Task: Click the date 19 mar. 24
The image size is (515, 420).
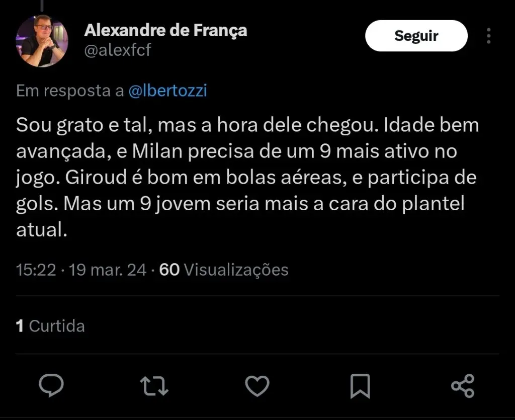Action: point(108,270)
